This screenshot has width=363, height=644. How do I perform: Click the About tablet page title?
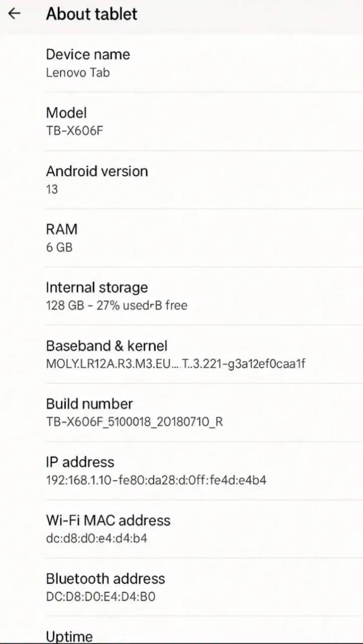[92, 14]
